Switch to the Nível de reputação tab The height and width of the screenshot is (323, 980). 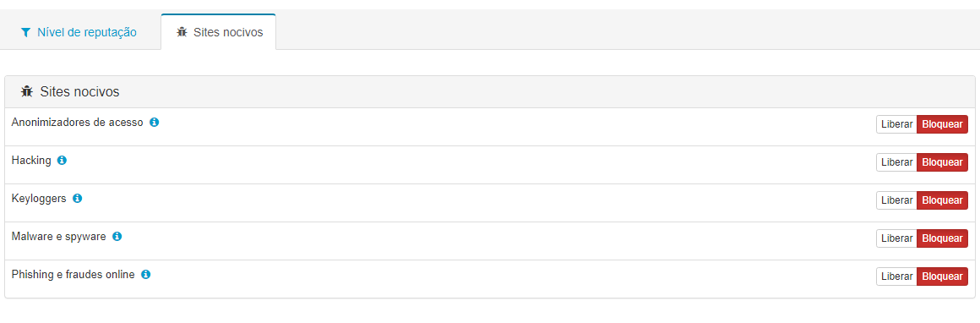tap(79, 32)
